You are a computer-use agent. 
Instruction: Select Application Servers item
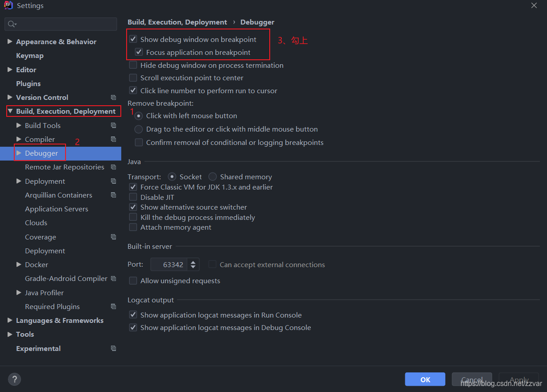[57, 209]
